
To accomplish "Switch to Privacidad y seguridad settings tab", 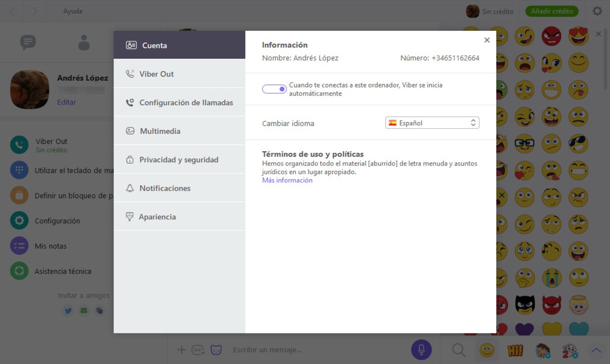I will [x=179, y=160].
